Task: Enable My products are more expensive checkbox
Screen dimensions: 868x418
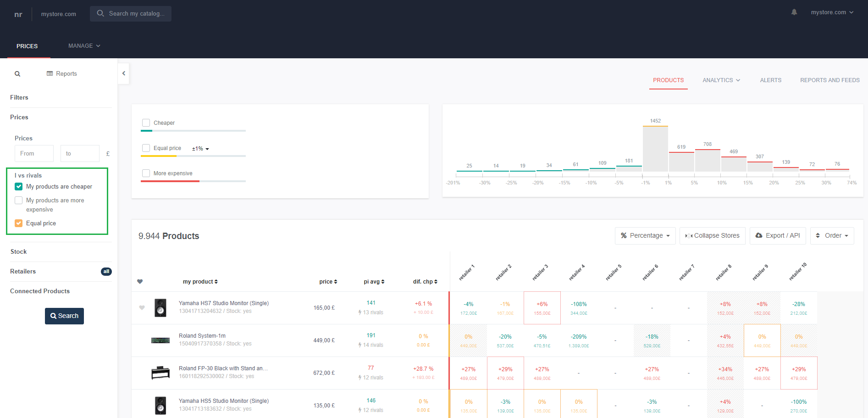Action: [19, 201]
